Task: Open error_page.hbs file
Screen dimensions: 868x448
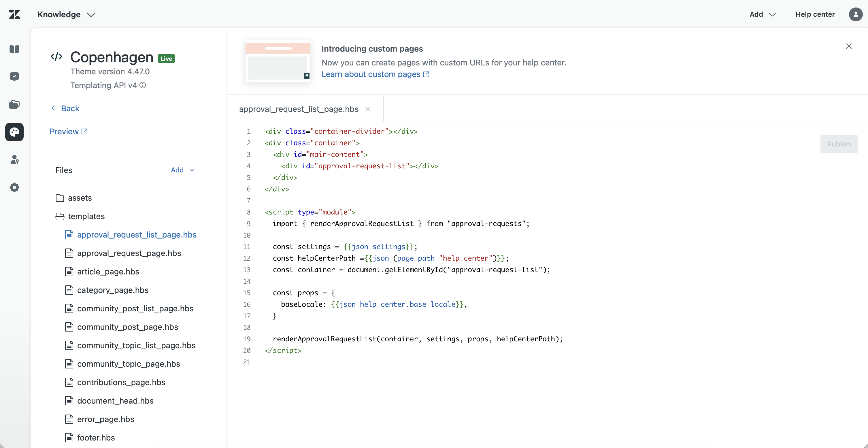Action: [x=100, y=419]
